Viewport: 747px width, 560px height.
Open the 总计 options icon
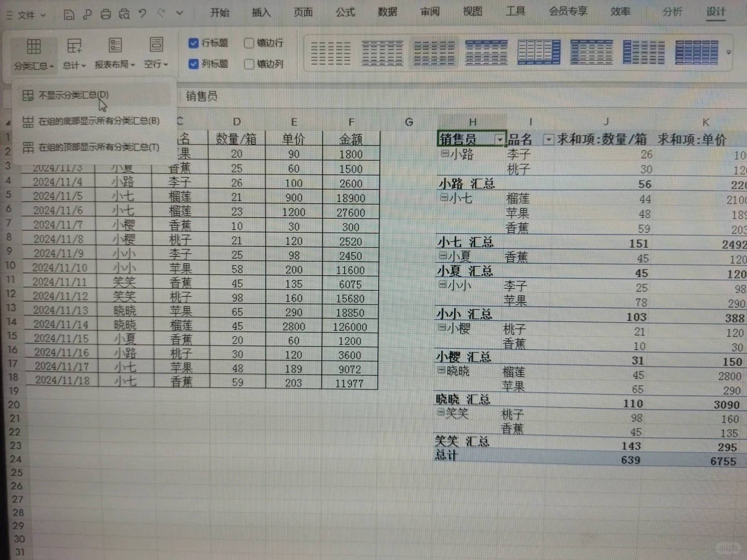point(75,47)
